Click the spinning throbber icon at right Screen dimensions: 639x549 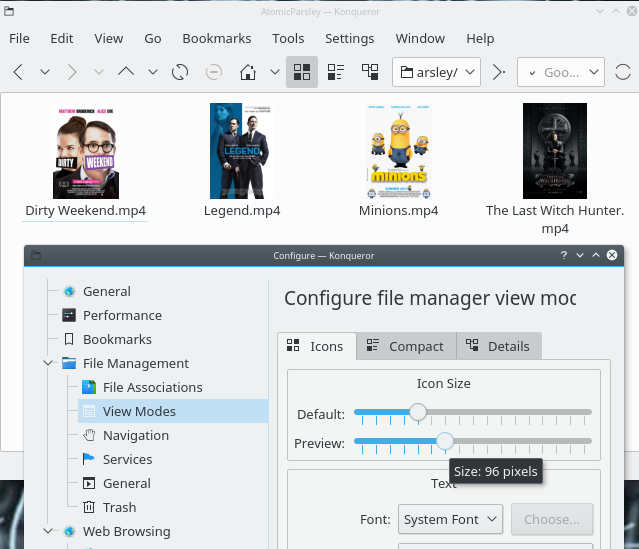point(623,72)
